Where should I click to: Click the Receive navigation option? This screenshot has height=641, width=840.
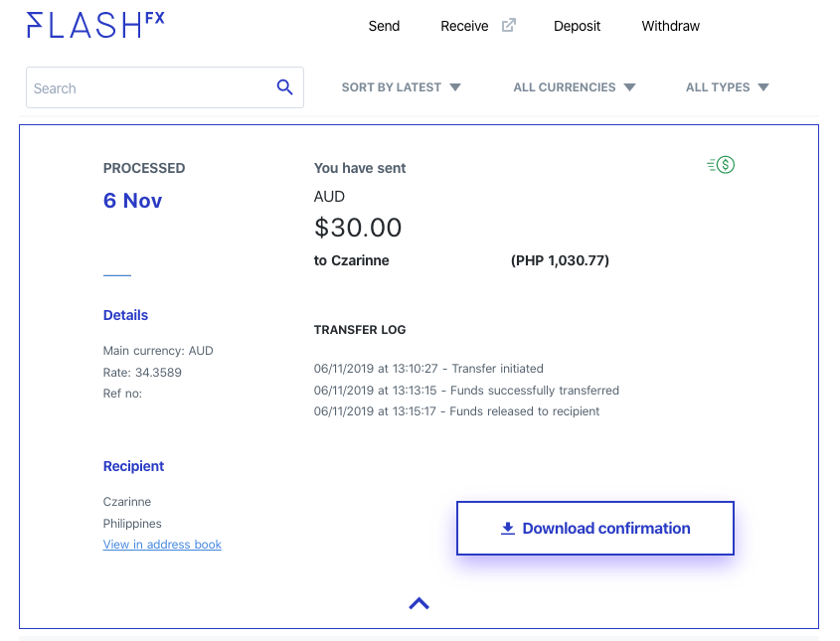pyautogui.click(x=464, y=26)
